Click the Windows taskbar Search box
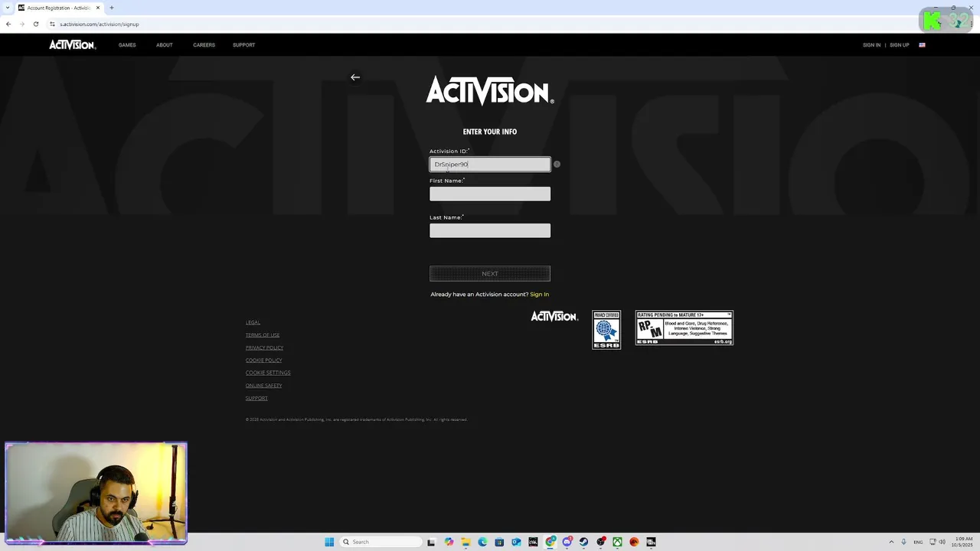 (381, 542)
